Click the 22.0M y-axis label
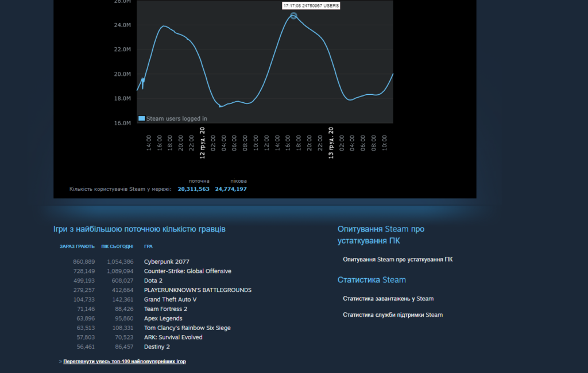The width and height of the screenshot is (588, 373). [122, 49]
